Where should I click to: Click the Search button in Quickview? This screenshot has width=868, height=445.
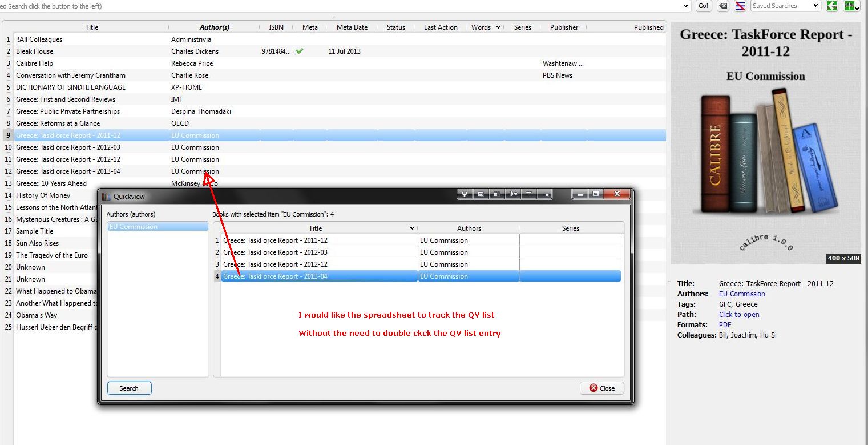pos(129,388)
